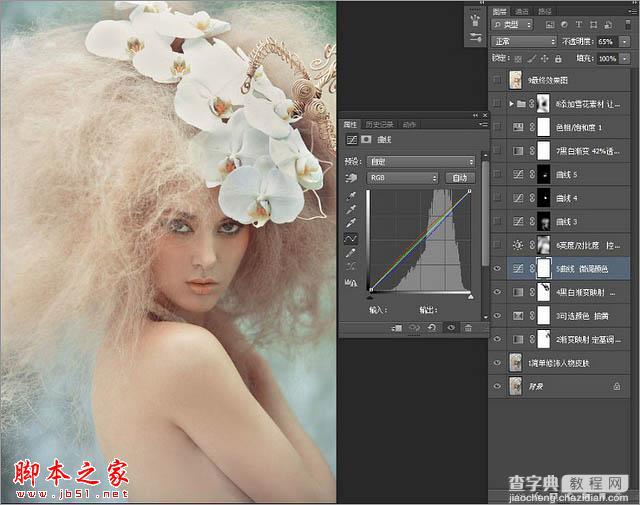Viewport: 640px width, 505px height.
Task: Collapse the Properties panel with double-arrow
Action: pos(476,116)
